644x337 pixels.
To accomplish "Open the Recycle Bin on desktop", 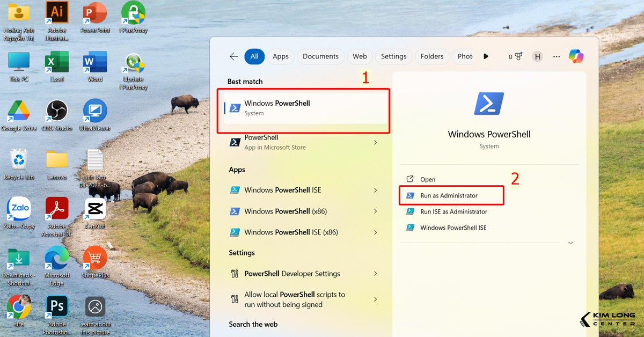I will [x=19, y=160].
